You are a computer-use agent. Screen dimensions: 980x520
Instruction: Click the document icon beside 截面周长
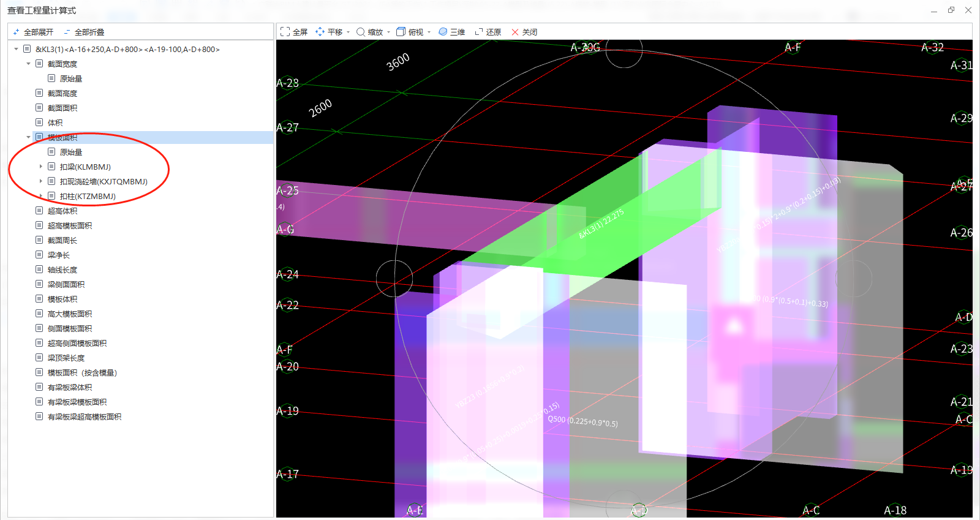tap(39, 240)
